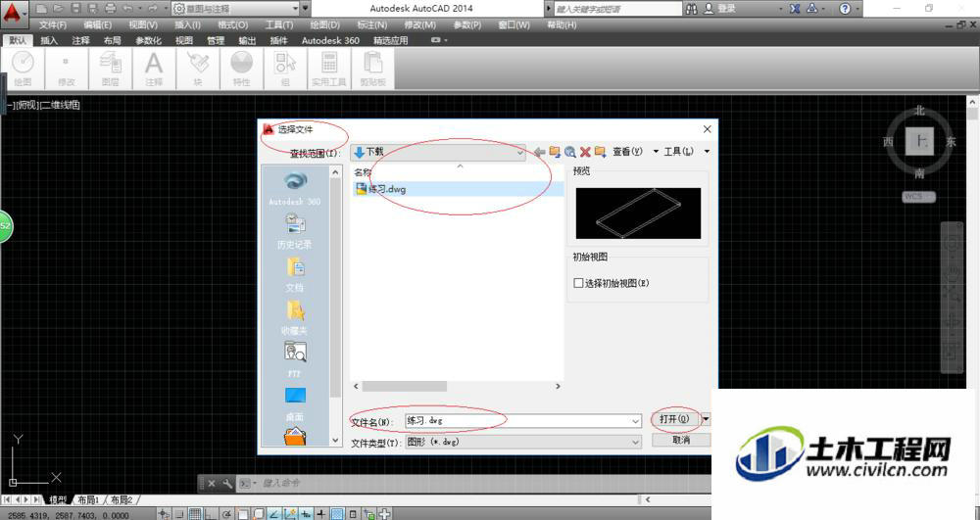Open the 文件(F) menu

tap(53, 24)
